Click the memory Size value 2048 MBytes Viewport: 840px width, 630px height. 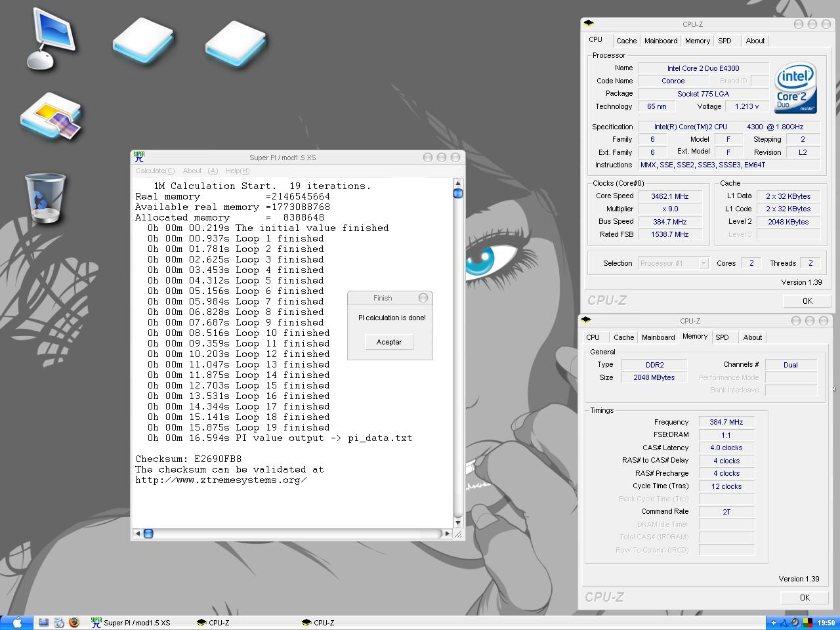(x=654, y=377)
